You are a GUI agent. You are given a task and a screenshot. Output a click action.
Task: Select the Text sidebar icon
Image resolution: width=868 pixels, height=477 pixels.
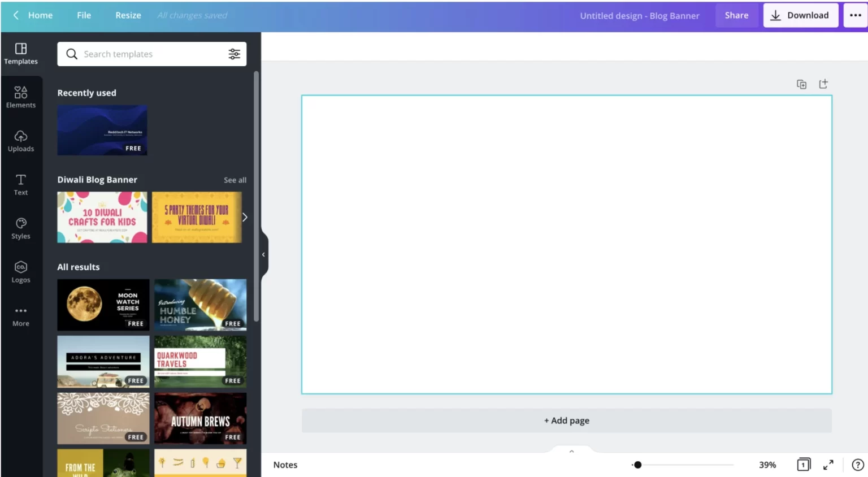coord(21,184)
